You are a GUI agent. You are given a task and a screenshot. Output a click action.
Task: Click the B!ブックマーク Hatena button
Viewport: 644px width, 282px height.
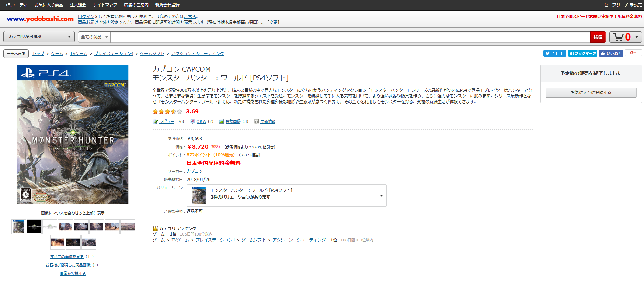[x=582, y=53]
